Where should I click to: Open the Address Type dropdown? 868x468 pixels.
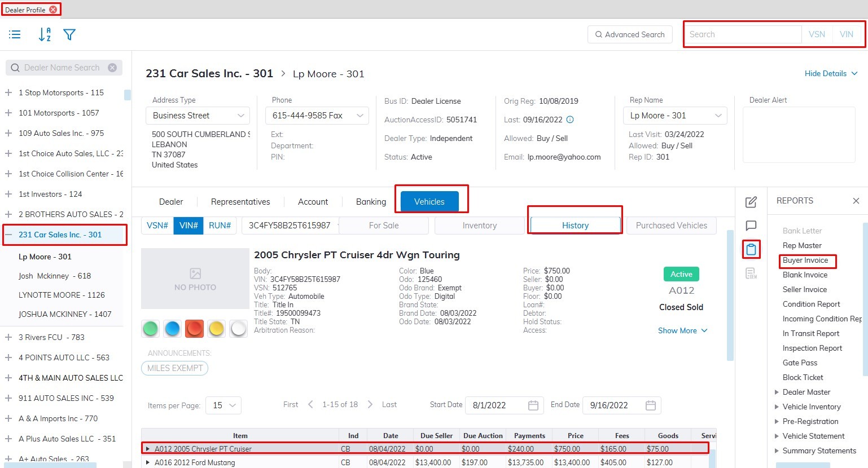[x=198, y=116]
